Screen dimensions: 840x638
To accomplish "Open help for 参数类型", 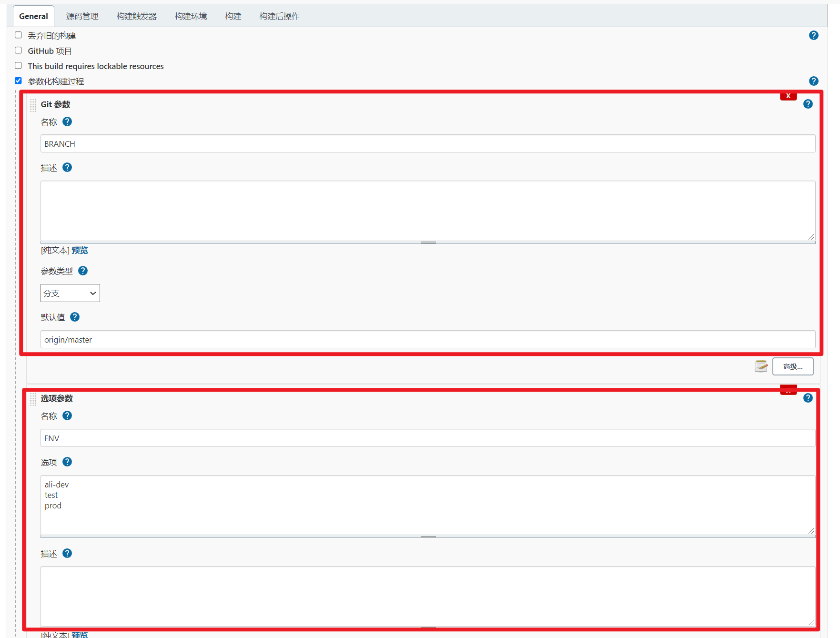I will (82, 271).
